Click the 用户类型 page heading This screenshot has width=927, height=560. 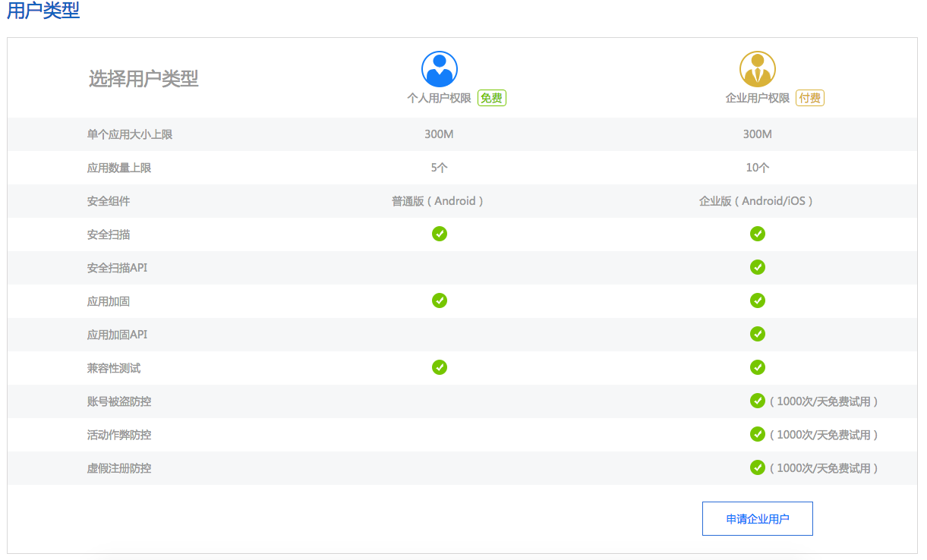click(x=43, y=11)
